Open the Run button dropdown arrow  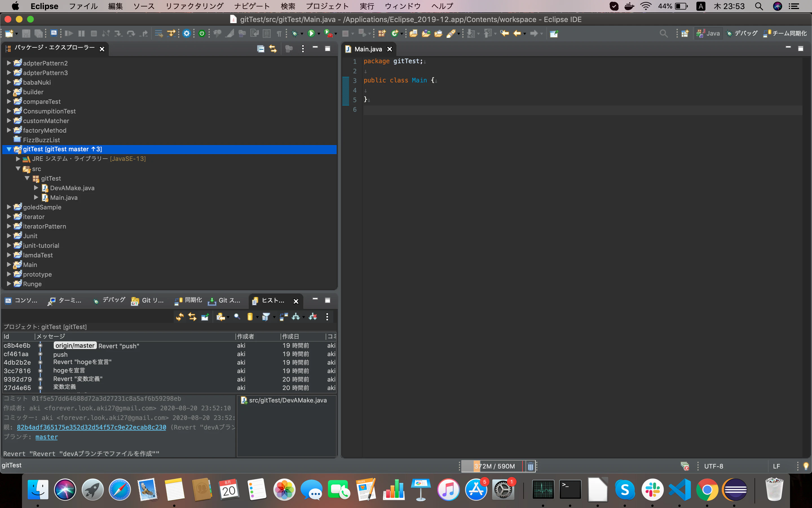tap(319, 34)
